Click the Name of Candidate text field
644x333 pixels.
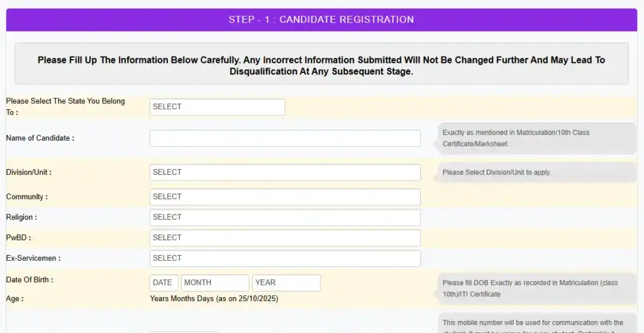click(x=285, y=138)
